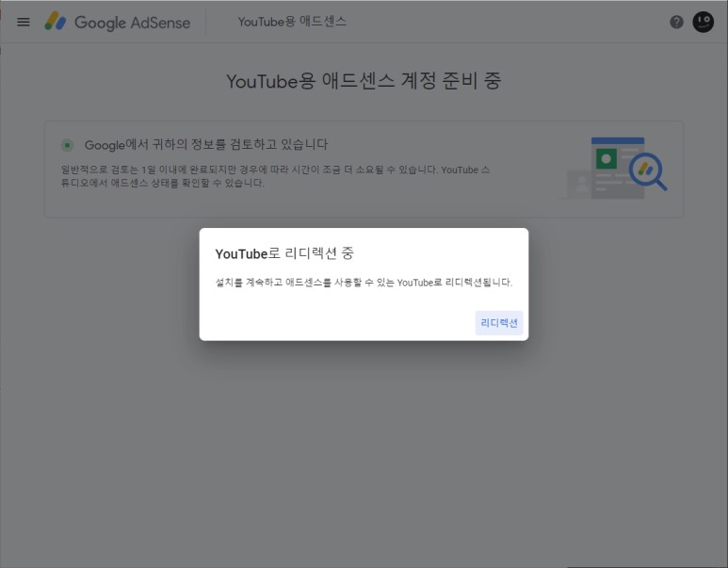Open the hamburger main menu
Image resolution: width=728 pixels, height=568 pixels.
pos(24,22)
